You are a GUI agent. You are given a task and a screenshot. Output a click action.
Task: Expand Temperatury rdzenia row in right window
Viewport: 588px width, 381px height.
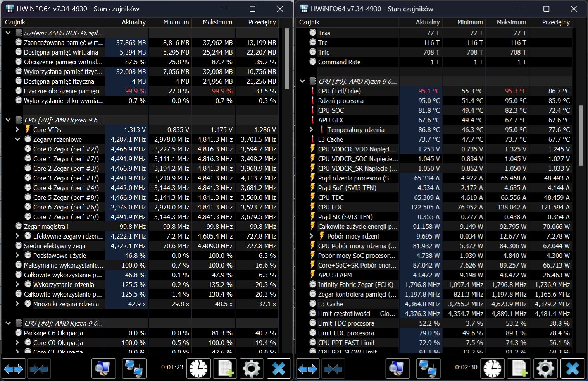tap(312, 130)
